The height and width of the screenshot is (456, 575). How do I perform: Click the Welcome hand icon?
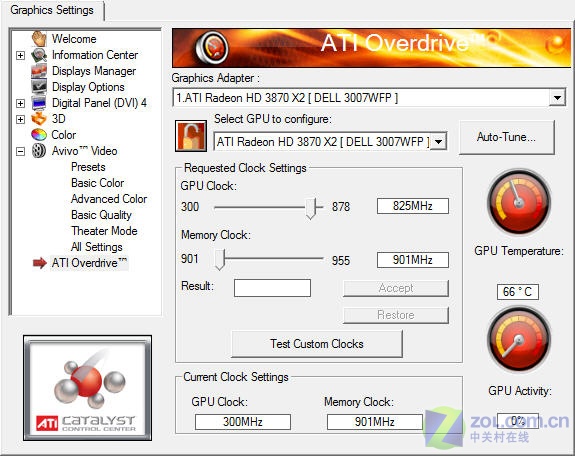tap(39, 39)
